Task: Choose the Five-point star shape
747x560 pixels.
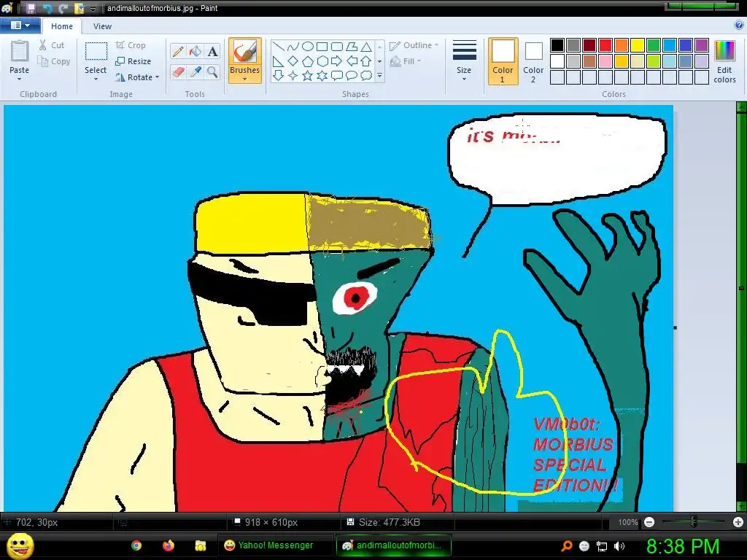Action: point(308,75)
